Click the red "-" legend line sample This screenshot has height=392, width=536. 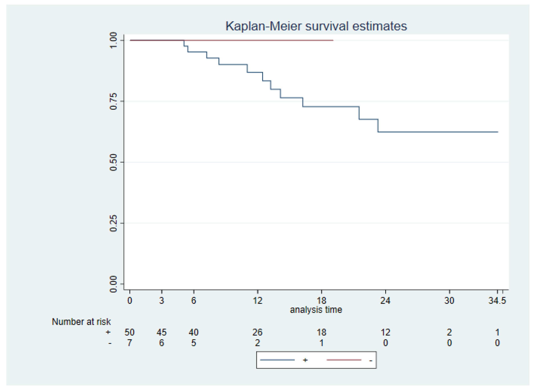[x=344, y=360]
